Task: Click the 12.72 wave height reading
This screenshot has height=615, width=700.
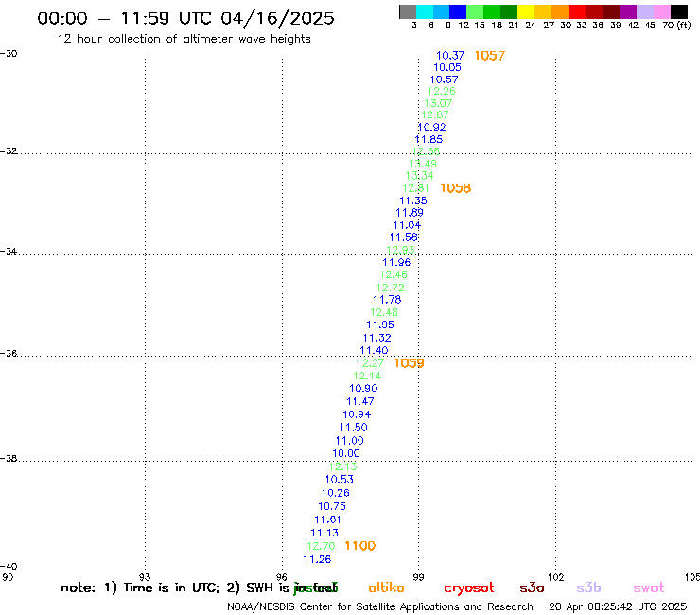Action: (x=390, y=288)
